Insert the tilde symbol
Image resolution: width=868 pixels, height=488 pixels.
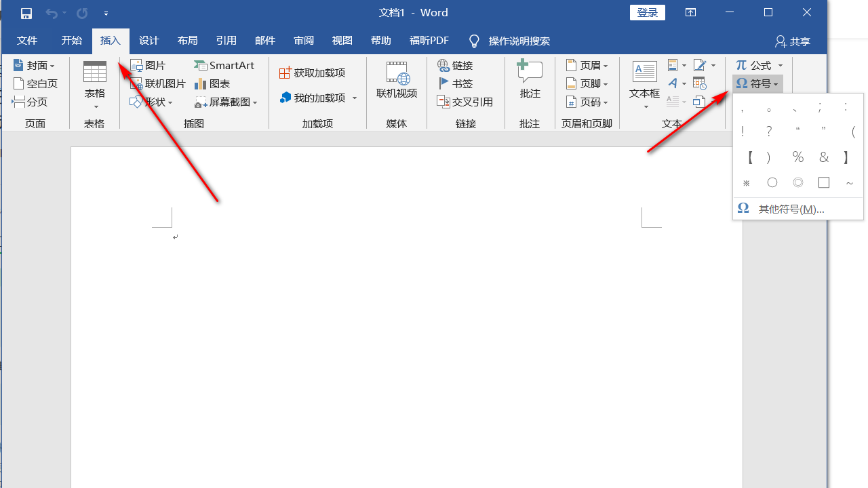(x=849, y=182)
